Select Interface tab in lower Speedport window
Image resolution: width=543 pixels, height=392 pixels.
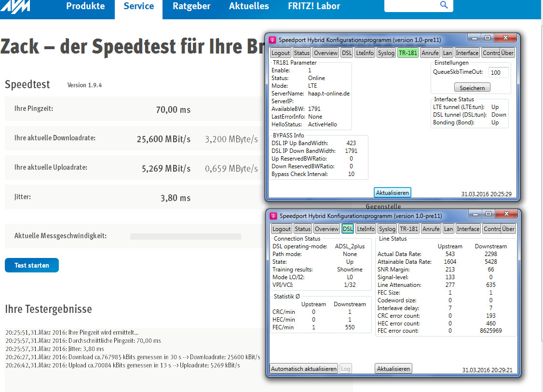point(468,229)
